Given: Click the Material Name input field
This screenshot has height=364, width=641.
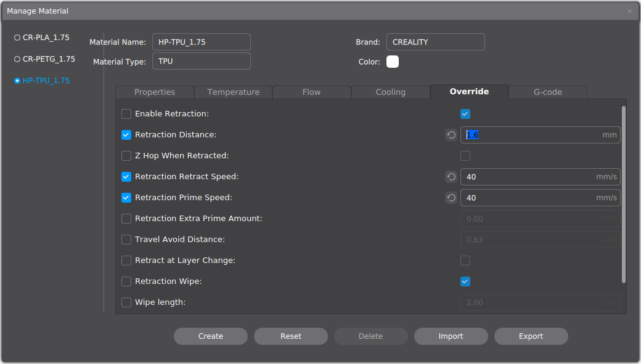Looking at the screenshot, I should coord(201,42).
